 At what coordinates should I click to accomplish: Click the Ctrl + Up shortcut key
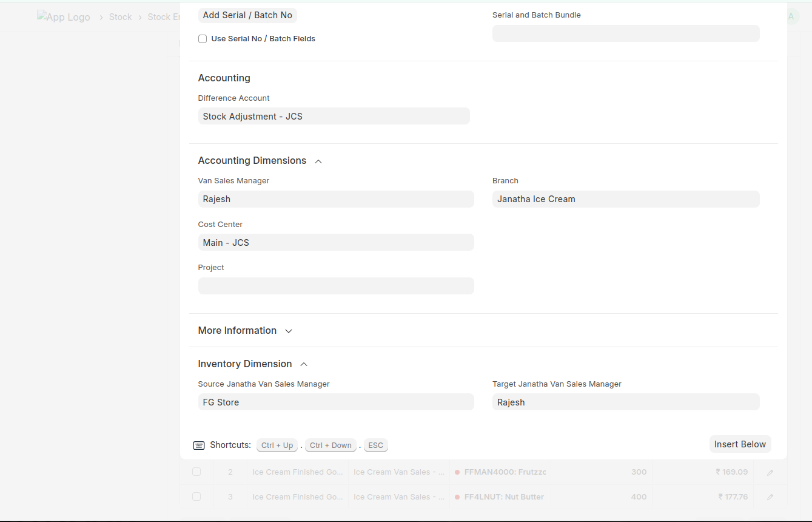point(277,446)
